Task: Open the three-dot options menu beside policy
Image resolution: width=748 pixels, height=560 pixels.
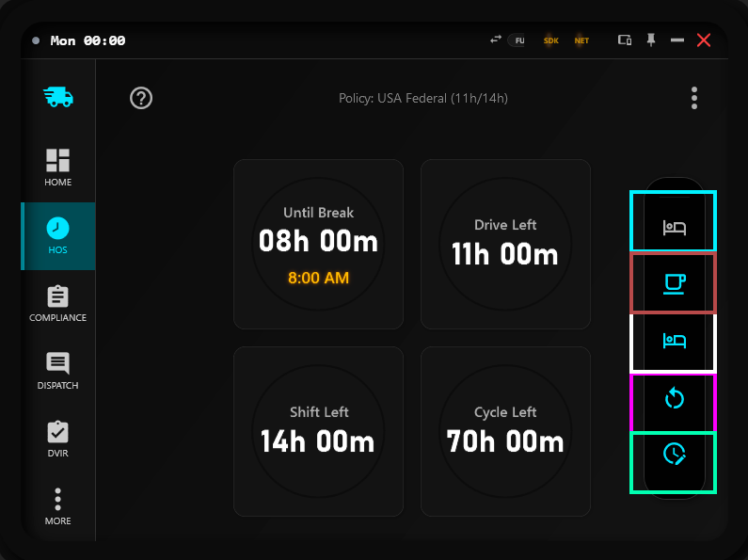Action: tap(694, 98)
